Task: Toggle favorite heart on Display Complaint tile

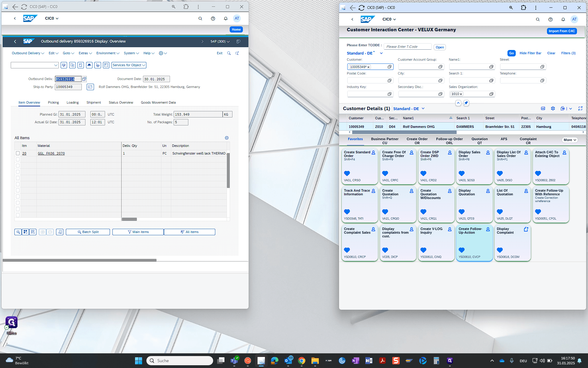Action: 500,250
